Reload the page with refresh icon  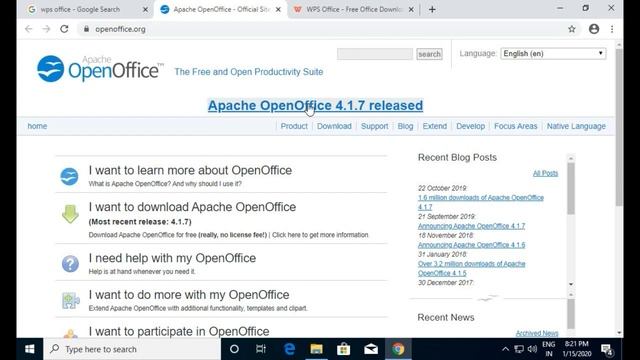(x=64, y=29)
